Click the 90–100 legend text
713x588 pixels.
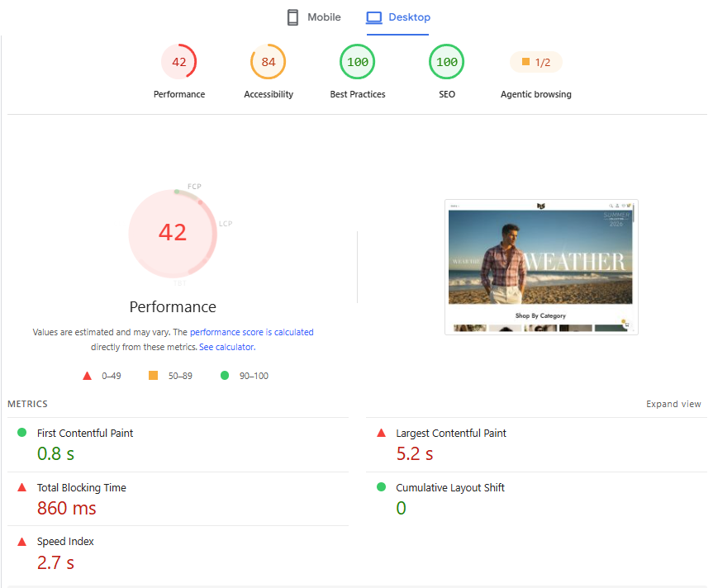254,377
